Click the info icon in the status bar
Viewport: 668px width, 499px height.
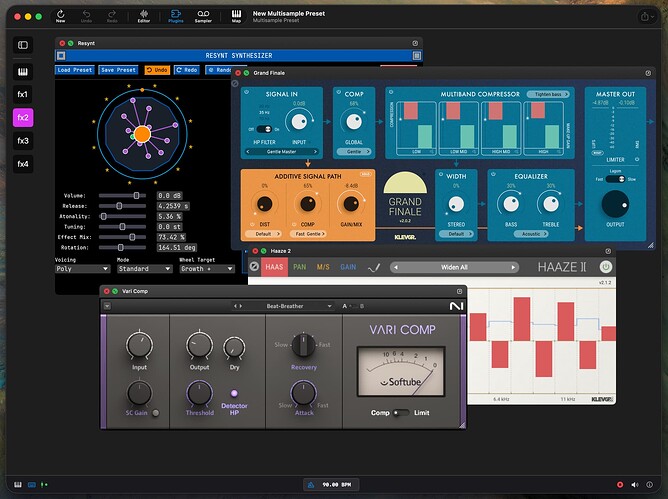(x=649, y=485)
